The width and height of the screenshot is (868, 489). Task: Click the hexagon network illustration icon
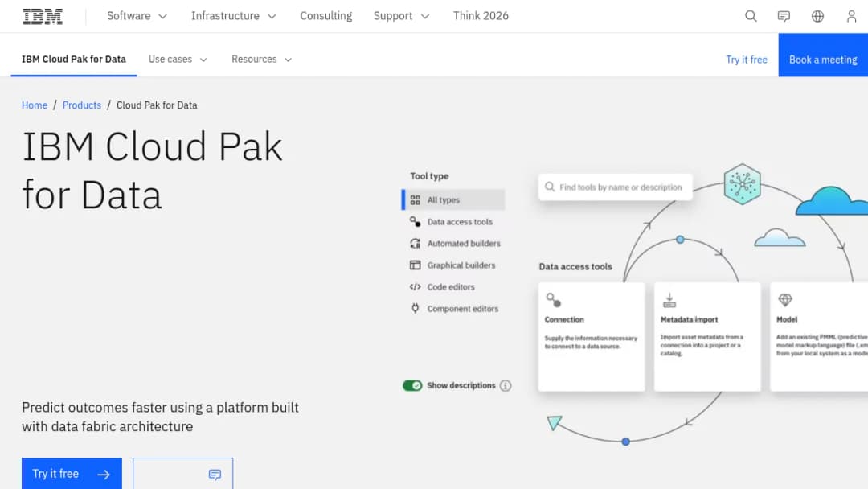coord(743,184)
